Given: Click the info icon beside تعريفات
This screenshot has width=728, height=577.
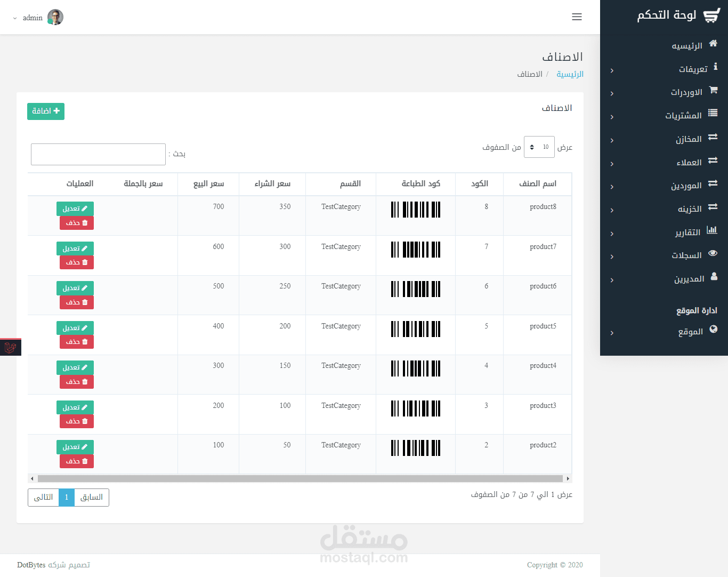Looking at the screenshot, I should [x=715, y=67].
